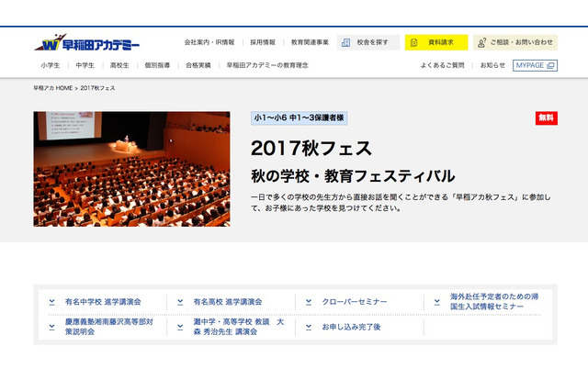Click the ご相談・お問い合わせ button
The width and height of the screenshot is (588, 391).
(x=515, y=42)
